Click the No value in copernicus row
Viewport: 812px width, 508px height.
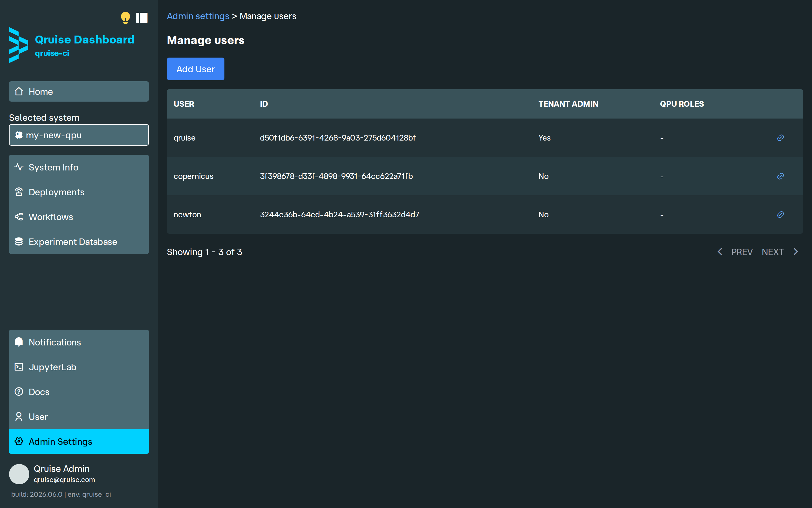click(x=543, y=176)
